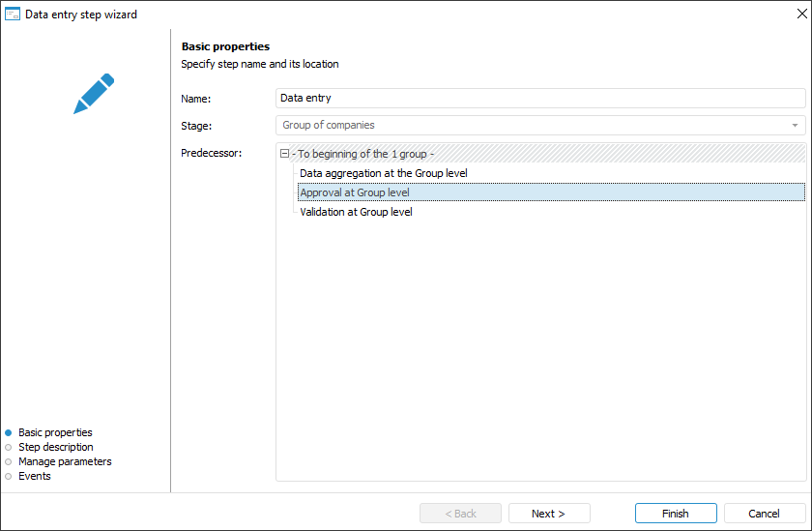Choose 'Validation at Group level' predecessor

tap(356, 212)
